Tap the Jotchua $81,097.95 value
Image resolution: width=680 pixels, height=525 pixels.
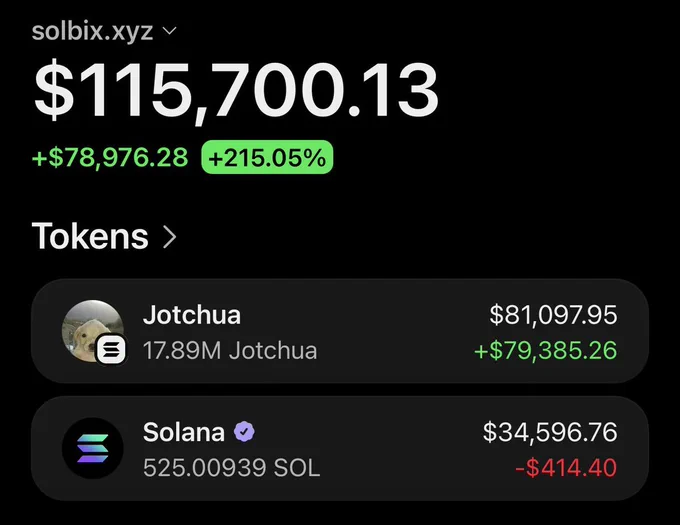tap(553, 315)
